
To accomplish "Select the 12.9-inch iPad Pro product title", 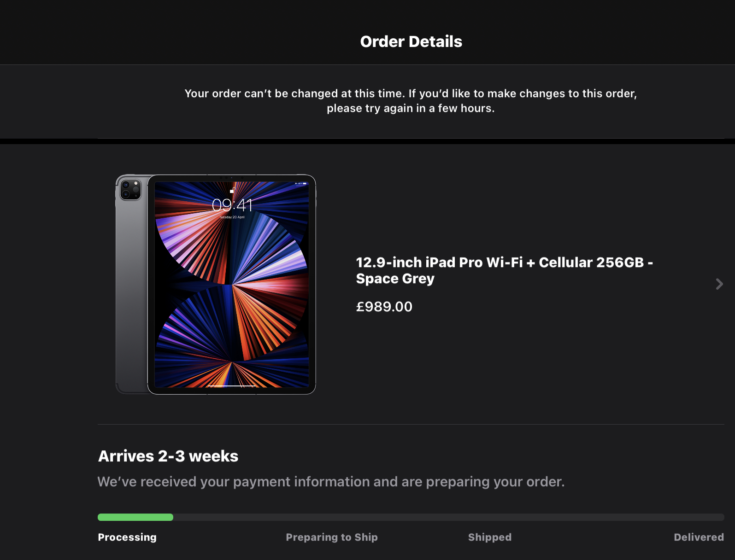I will coord(504,270).
